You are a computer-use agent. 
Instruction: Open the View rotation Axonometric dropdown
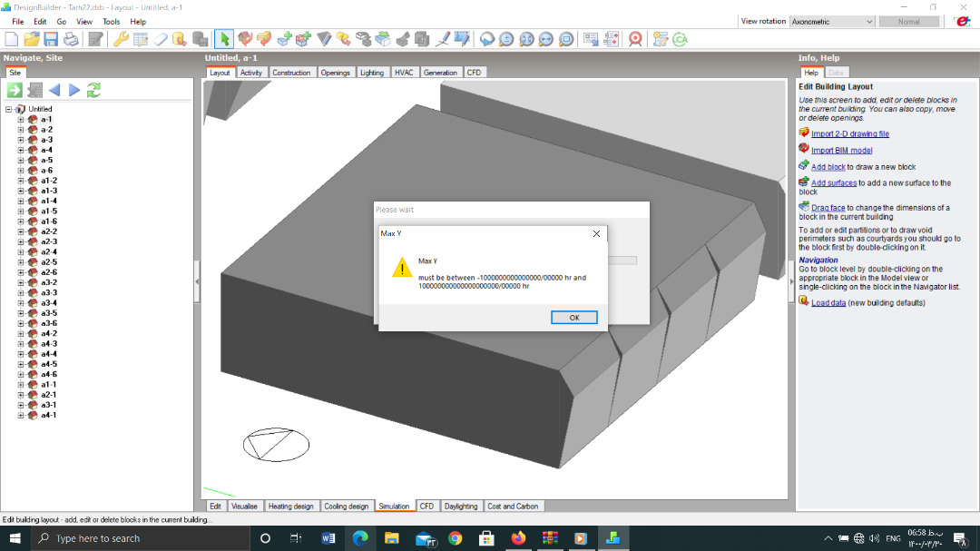832,21
